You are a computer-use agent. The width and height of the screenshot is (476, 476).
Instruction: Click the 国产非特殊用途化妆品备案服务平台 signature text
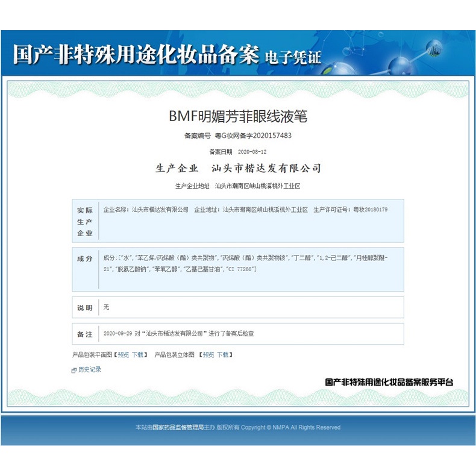[x=389, y=382]
